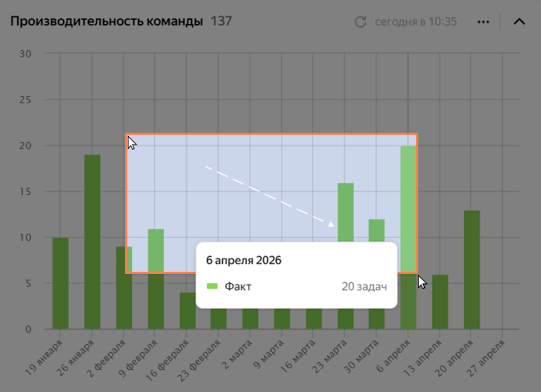Click the 30 марта bar

coord(376,230)
